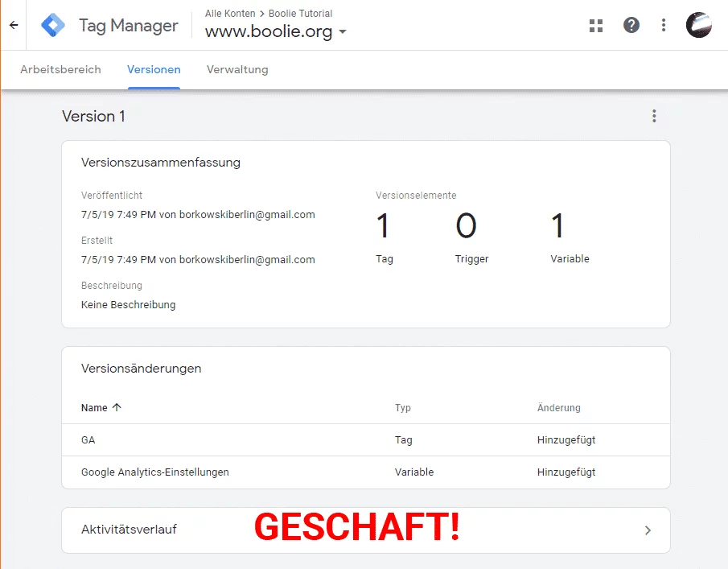The image size is (728, 569).
Task: Open the Version 1 three-dot menu
Action: (x=654, y=116)
